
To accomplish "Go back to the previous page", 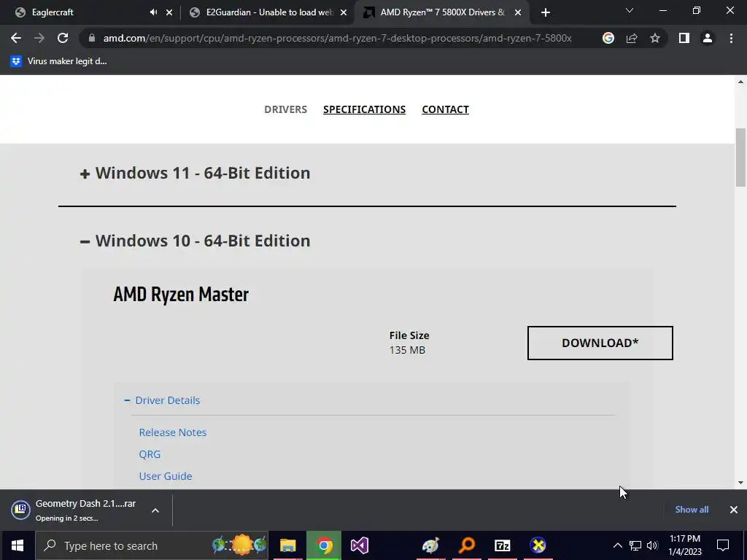I will [16, 38].
